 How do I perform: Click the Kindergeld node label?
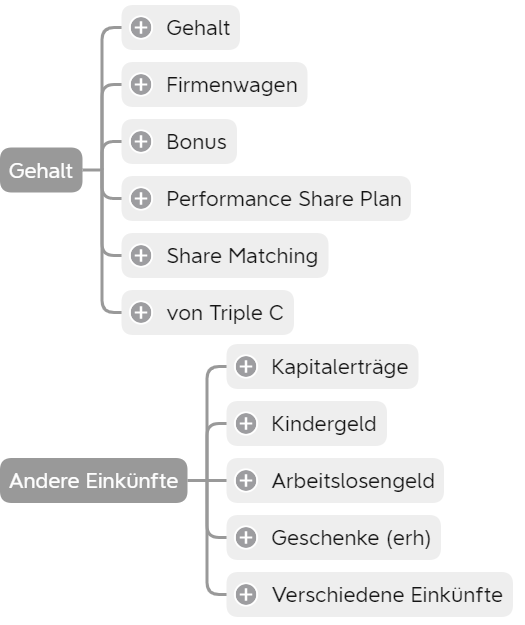[324, 424]
